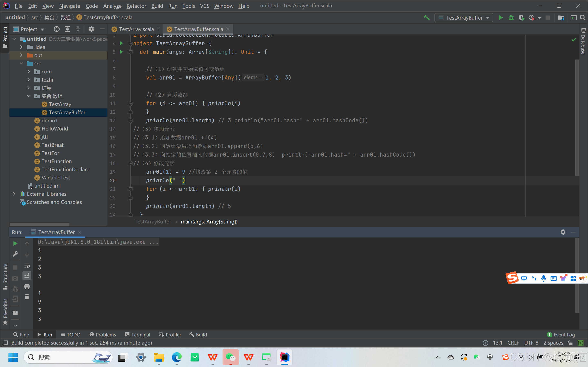Expand the out folder in the project tree
The width and height of the screenshot is (588, 367).
[x=21, y=55]
